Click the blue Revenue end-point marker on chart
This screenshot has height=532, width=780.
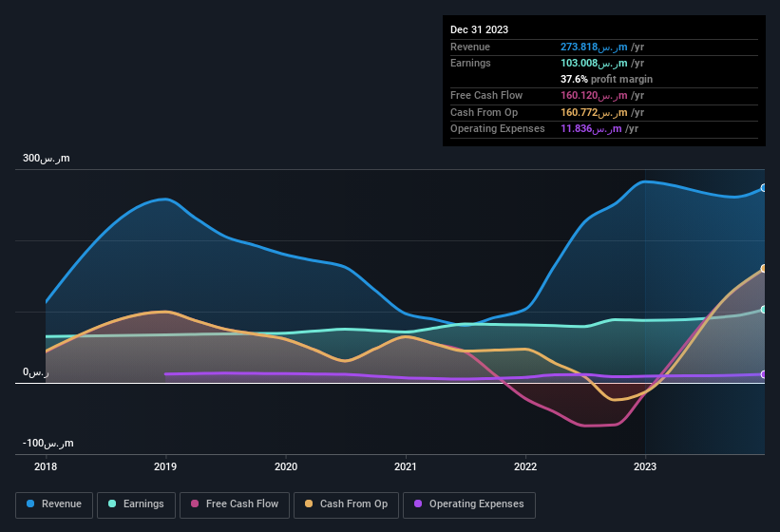tap(764, 188)
